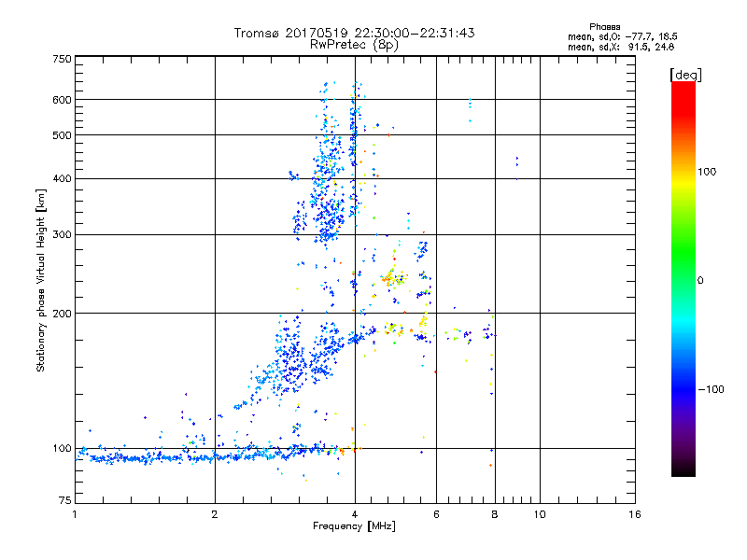Click the y-axis label '200'
747x560 pixels.
[62, 314]
